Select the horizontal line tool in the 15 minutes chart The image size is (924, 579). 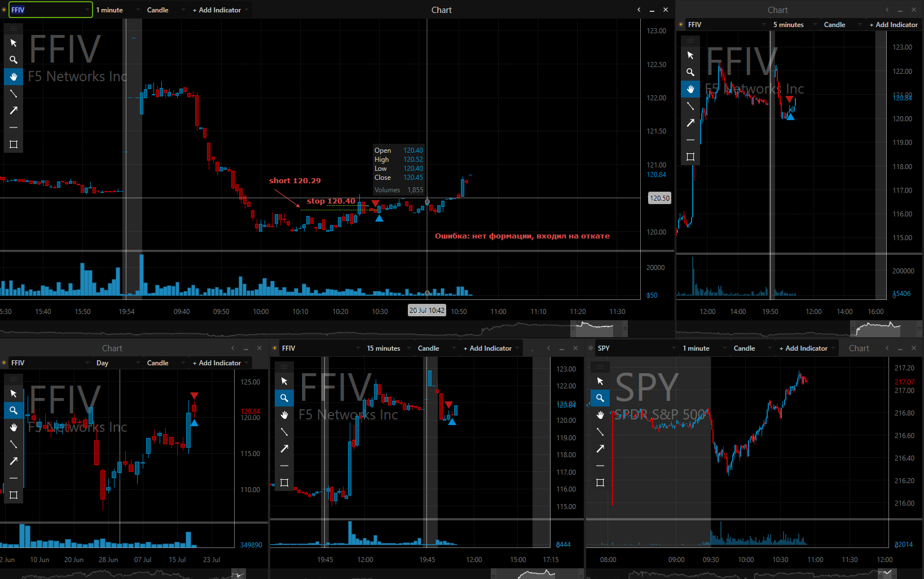(284, 466)
